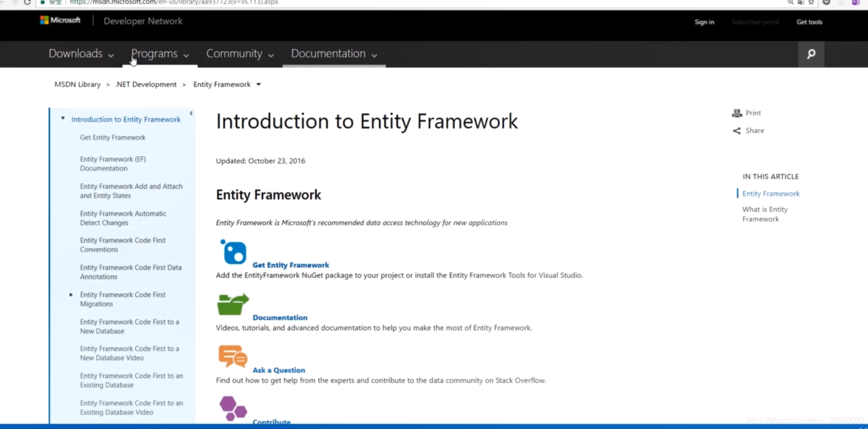Viewport: 868px width, 429px height.
Task: Click the Introduction to Entity Framework page heading
Action: pyautogui.click(x=367, y=121)
